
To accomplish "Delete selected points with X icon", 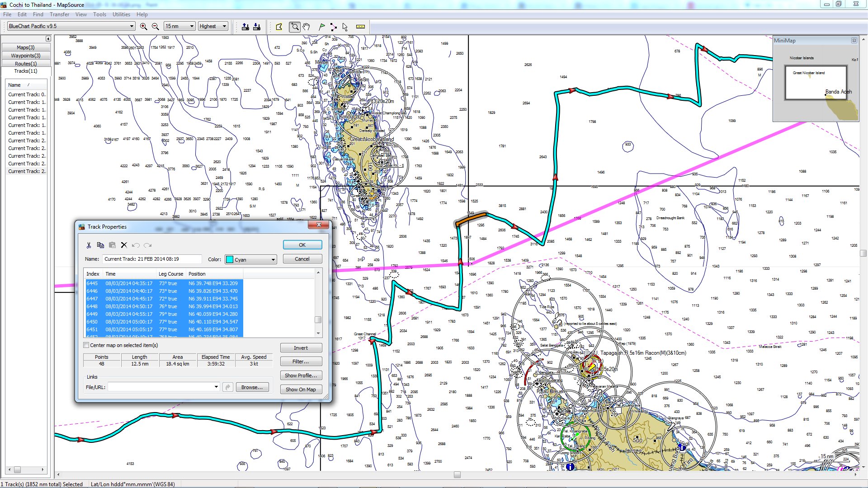I will click(124, 245).
